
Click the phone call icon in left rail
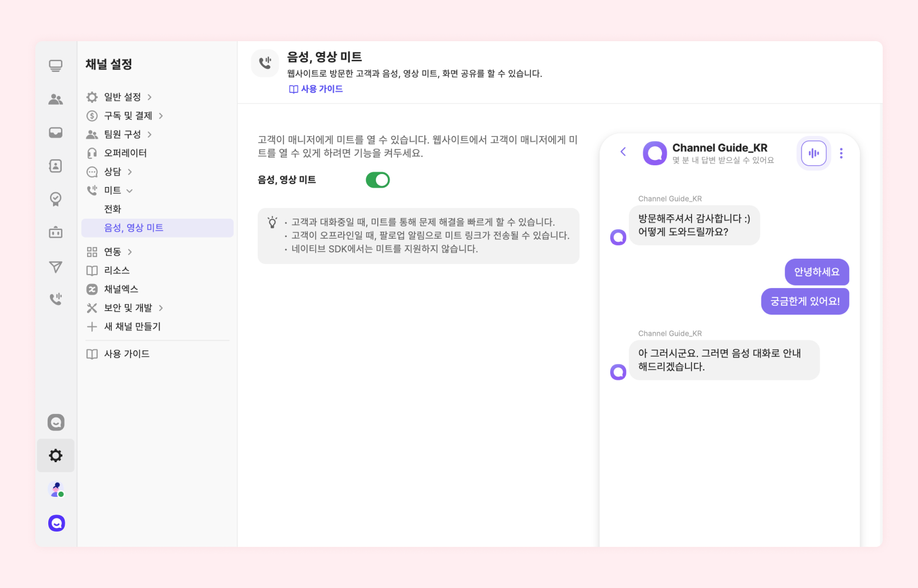56,299
